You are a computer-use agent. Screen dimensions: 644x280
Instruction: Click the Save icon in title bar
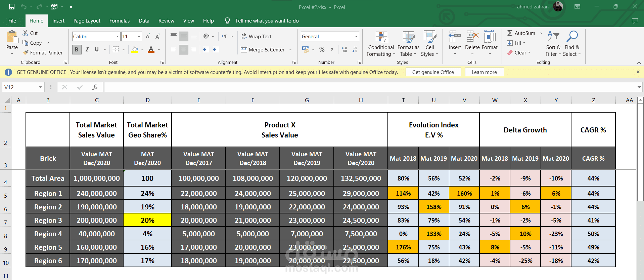click(12, 7)
